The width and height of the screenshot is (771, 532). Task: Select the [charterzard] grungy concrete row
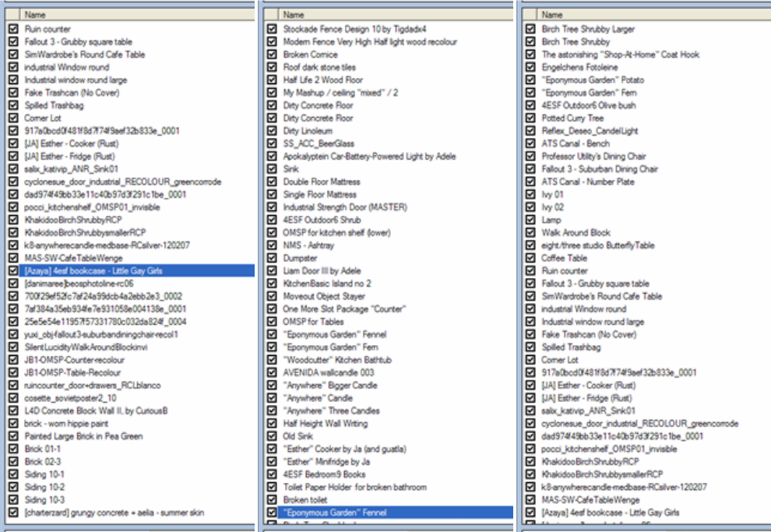tap(114, 513)
